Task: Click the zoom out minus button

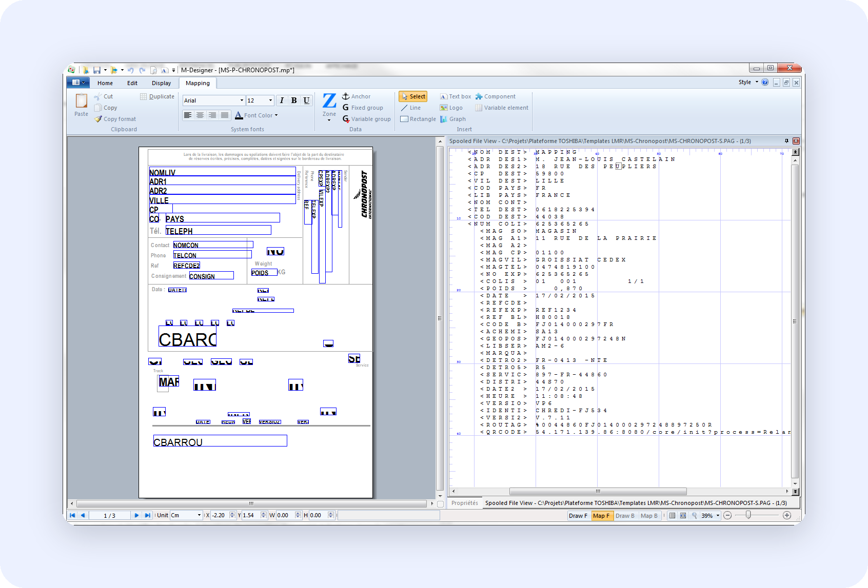Action: click(x=727, y=515)
